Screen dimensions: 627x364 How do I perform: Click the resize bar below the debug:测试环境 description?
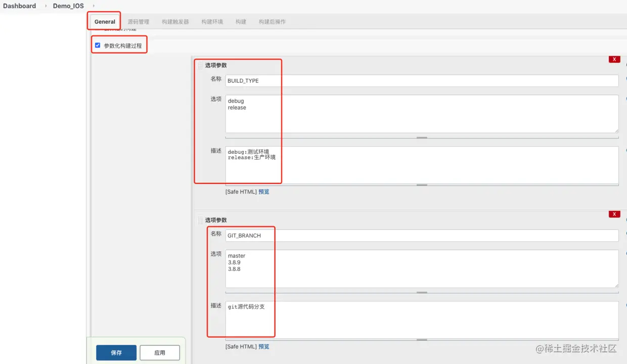422,185
